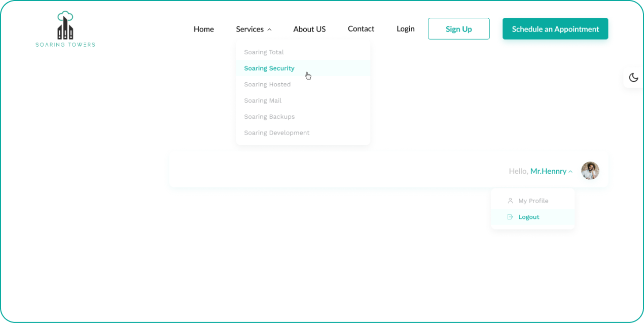644x323 pixels.
Task: Click the Mr.Hennry greeting text
Action: 549,171
